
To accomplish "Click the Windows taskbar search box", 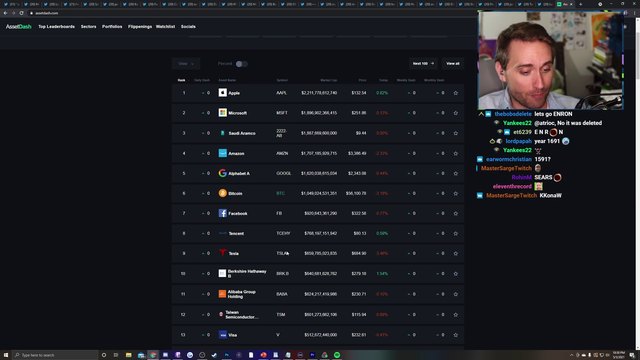I will click(55, 355).
